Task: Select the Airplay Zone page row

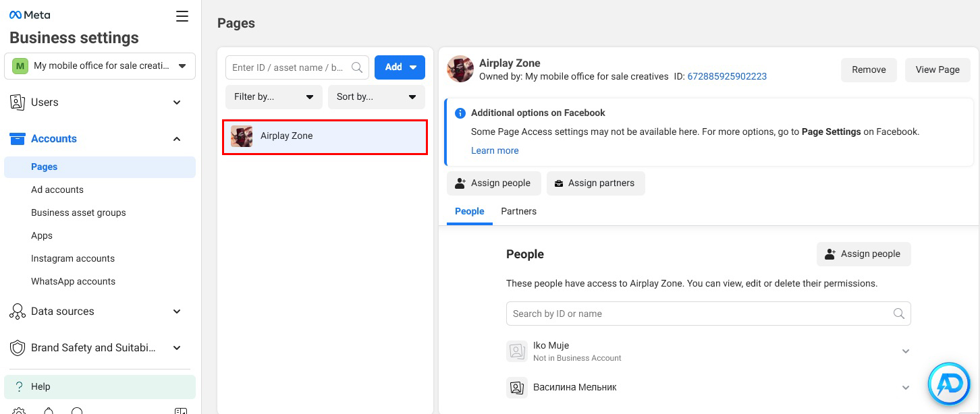Action: [x=325, y=137]
